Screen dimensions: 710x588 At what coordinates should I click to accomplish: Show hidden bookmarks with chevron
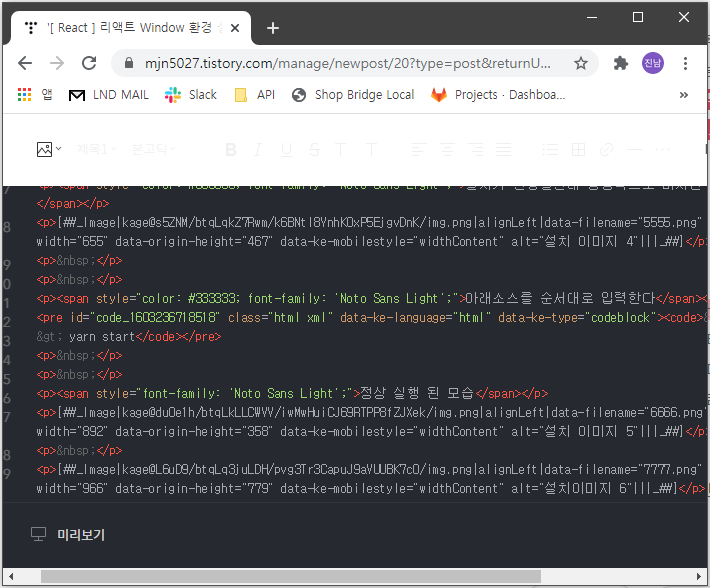(x=684, y=95)
